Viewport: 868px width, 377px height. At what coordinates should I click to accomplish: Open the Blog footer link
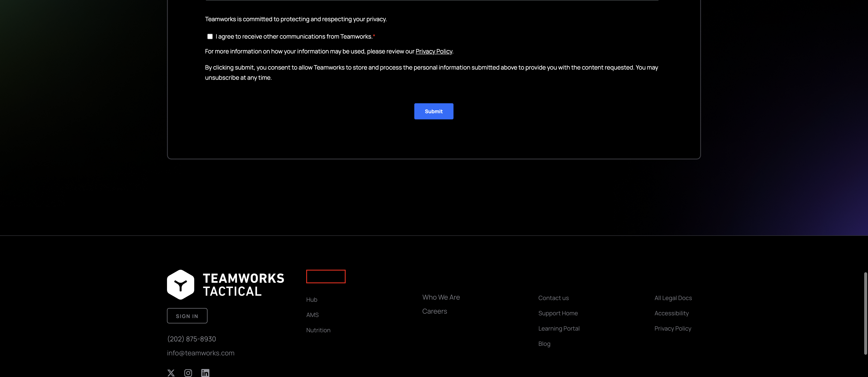coord(544,344)
